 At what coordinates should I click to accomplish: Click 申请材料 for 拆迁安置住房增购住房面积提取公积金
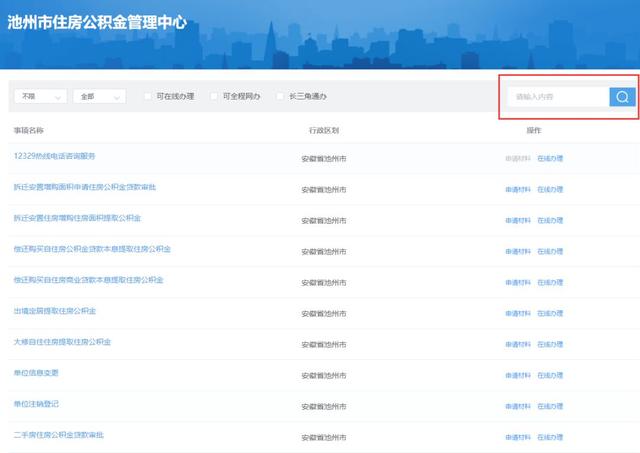pyautogui.click(x=518, y=220)
